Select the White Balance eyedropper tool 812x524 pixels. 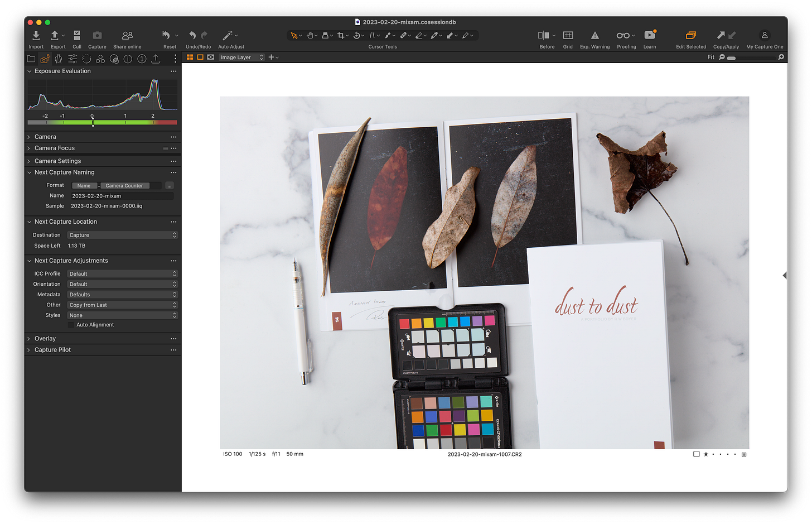coord(434,35)
